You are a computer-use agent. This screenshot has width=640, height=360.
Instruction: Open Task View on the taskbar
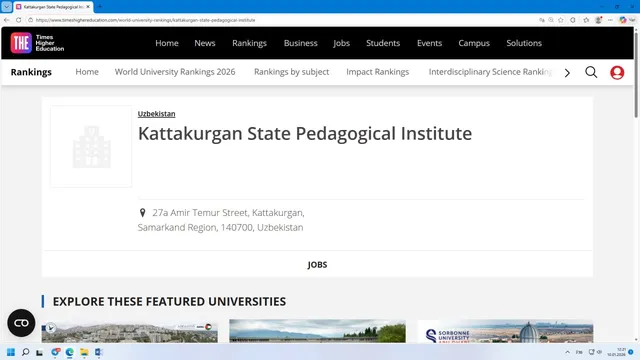click(x=40, y=352)
